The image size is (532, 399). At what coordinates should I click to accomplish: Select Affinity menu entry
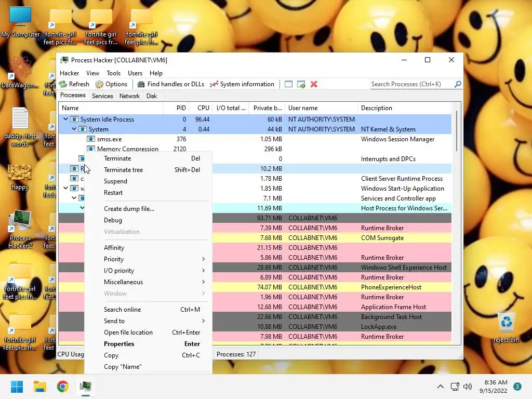pos(149,248)
